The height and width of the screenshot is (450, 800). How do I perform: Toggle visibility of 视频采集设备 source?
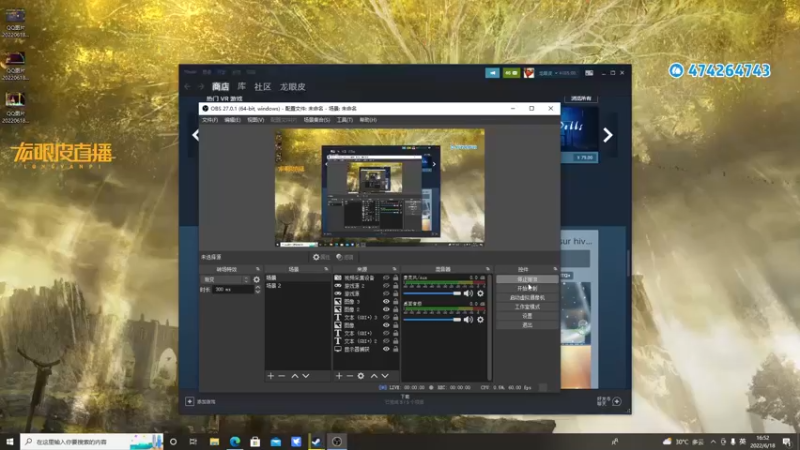(x=386, y=278)
